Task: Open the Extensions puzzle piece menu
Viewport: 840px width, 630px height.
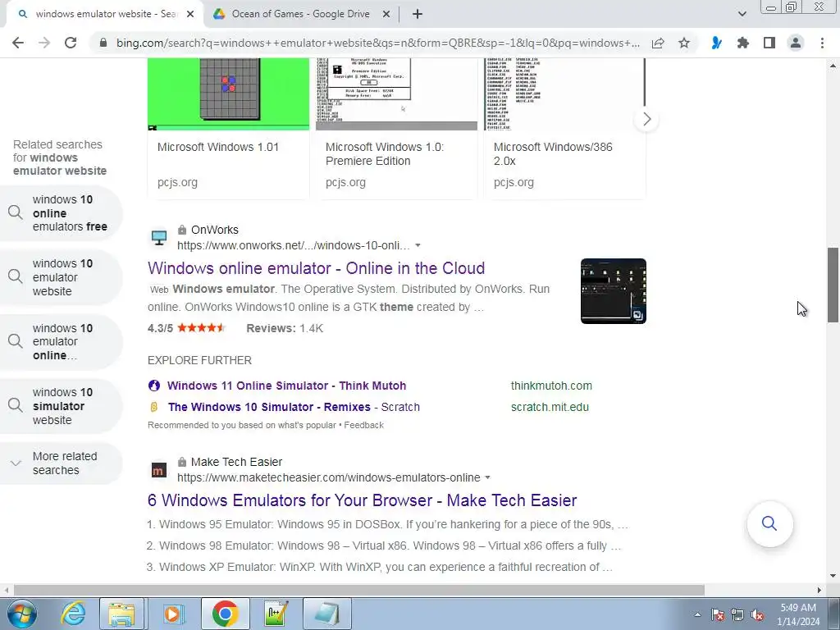Action: (x=742, y=43)
